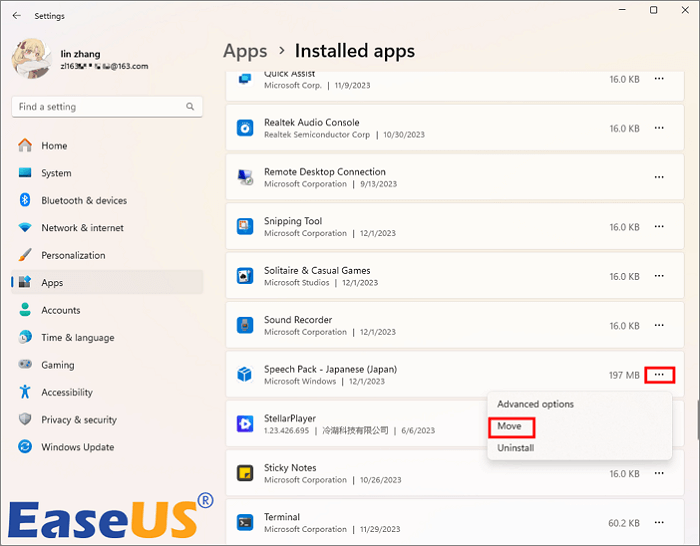
Task: Open Network & internet settings
Action: click(x=107, y=228)
